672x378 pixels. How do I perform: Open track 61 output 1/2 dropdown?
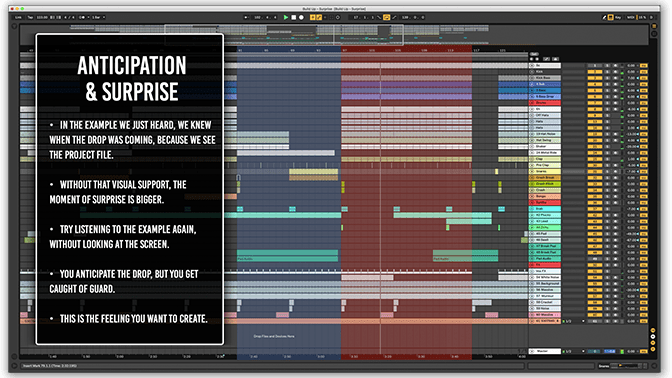tap(573, 321)
